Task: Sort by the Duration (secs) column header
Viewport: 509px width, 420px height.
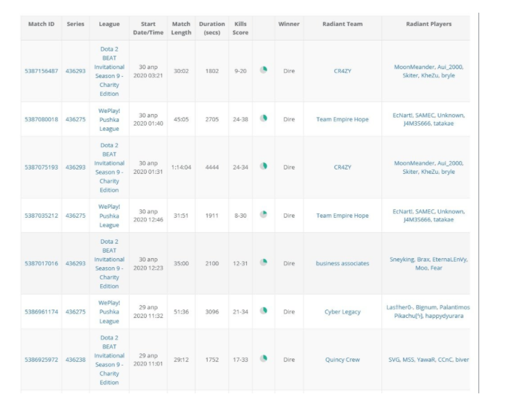Action: [x=211, y=28]
